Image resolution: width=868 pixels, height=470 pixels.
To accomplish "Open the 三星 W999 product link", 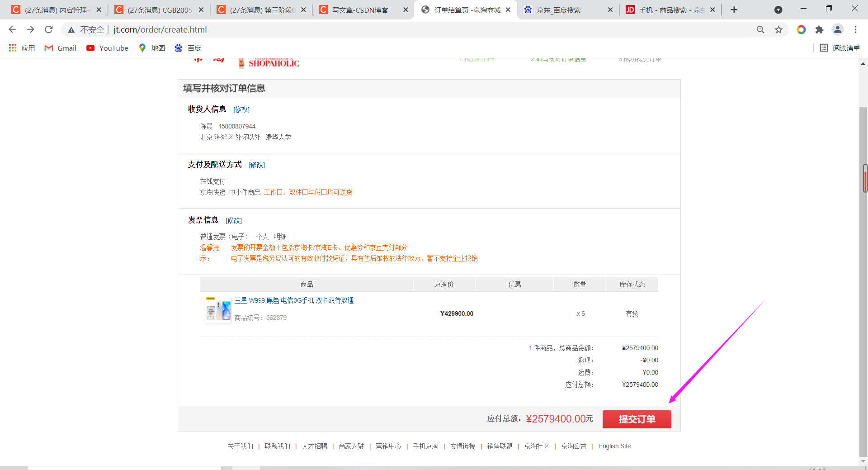I will 294,300.
